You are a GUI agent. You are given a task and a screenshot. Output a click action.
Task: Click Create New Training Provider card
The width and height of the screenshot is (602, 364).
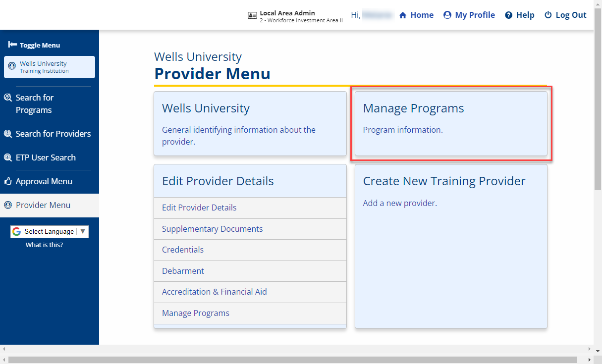click(451, 246)
